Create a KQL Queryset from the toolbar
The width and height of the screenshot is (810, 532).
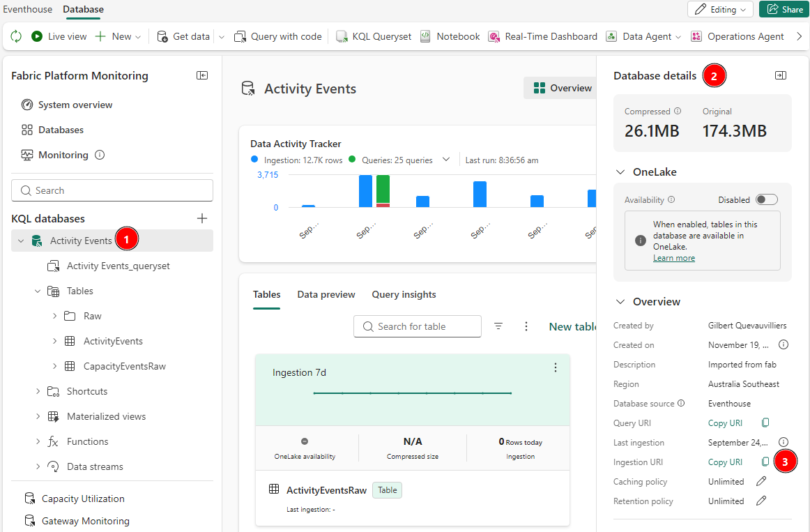(x=374, y=36)
